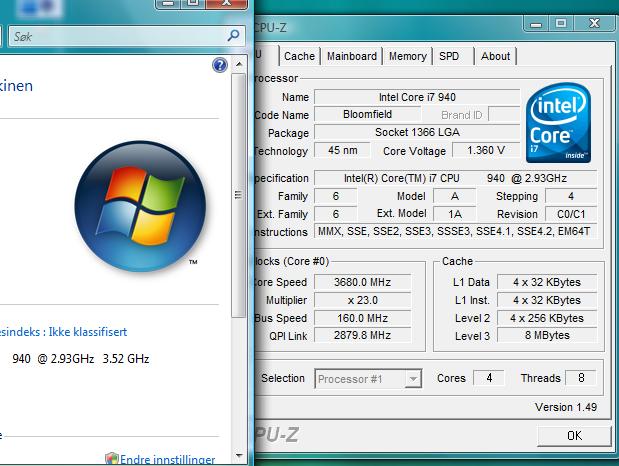Click the Multiplier value 'x 23.0'
Screen dimensions: 619x466
[362, 300]
